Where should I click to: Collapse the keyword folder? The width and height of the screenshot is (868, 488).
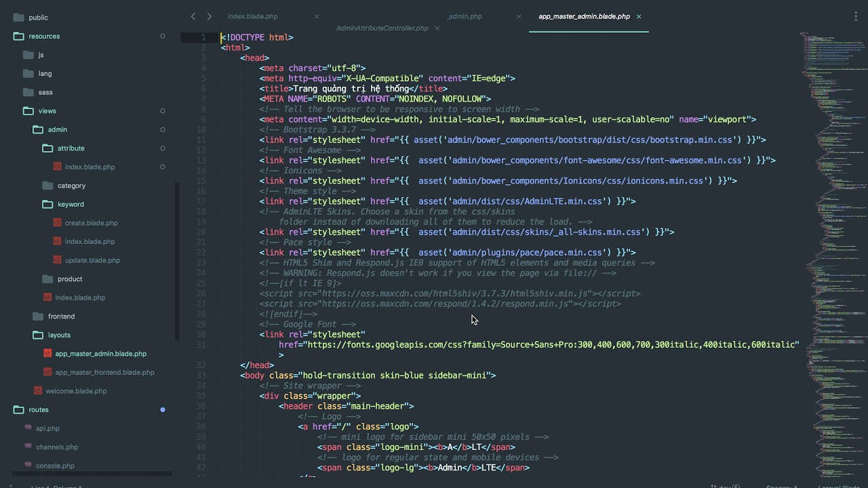coord(47,205)
